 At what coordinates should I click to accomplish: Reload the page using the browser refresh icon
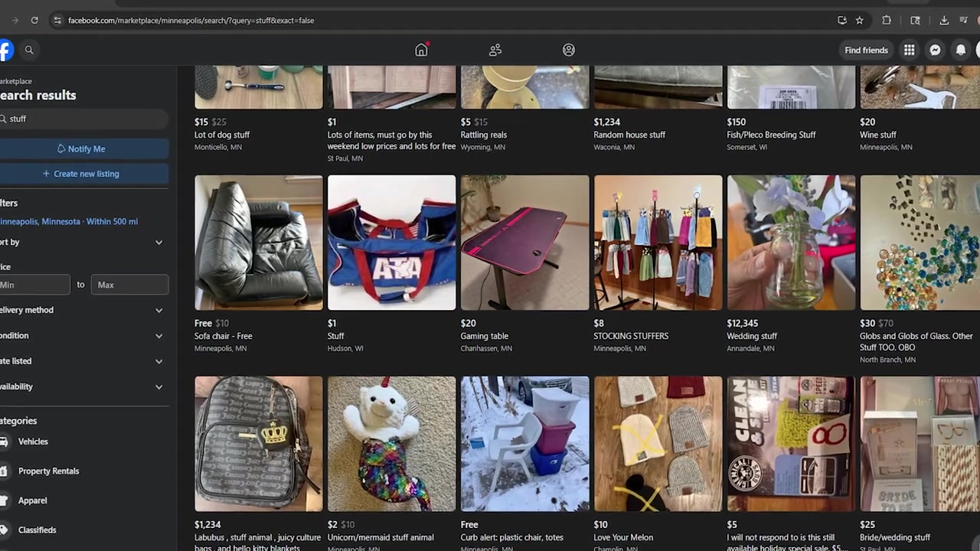click(34, 20)
